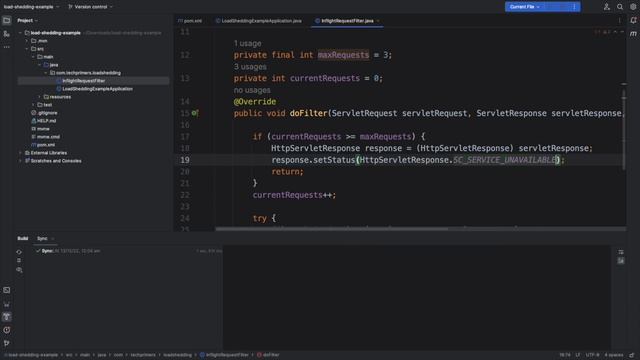
Task: Select the .gitignore file
Action: click(44, 113)
